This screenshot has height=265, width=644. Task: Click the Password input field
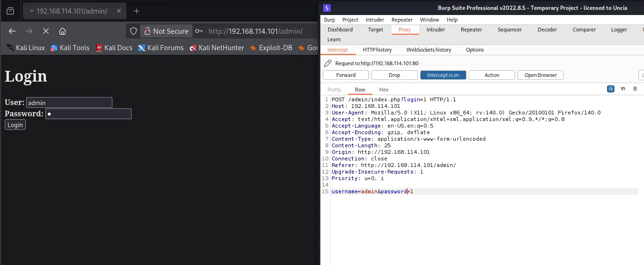tap(89, 114)
